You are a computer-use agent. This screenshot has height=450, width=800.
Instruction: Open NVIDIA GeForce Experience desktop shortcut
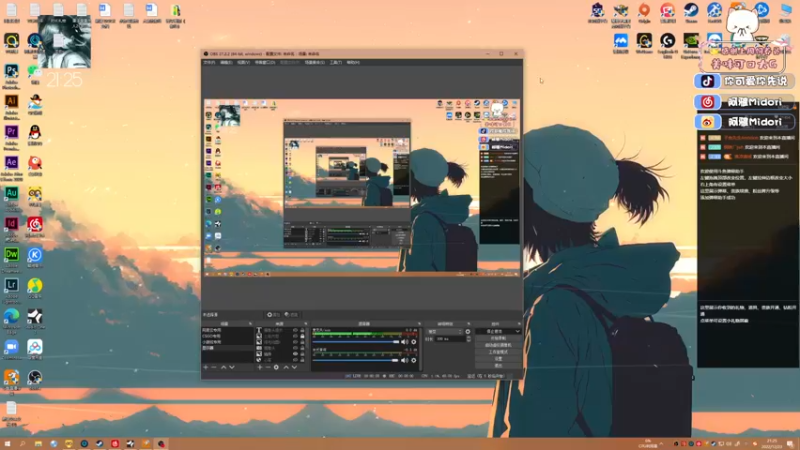[691, 41]
